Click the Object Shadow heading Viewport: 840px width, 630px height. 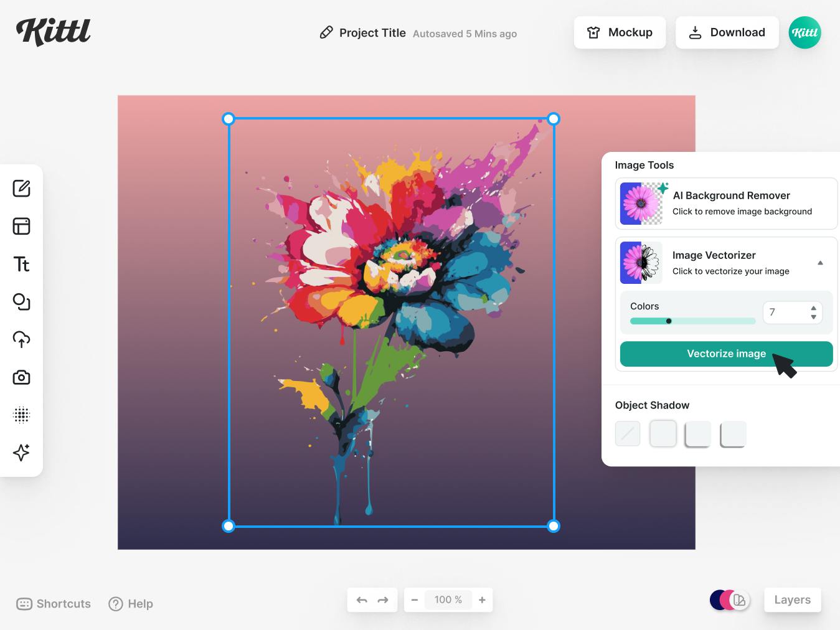[x=652, y=405]
